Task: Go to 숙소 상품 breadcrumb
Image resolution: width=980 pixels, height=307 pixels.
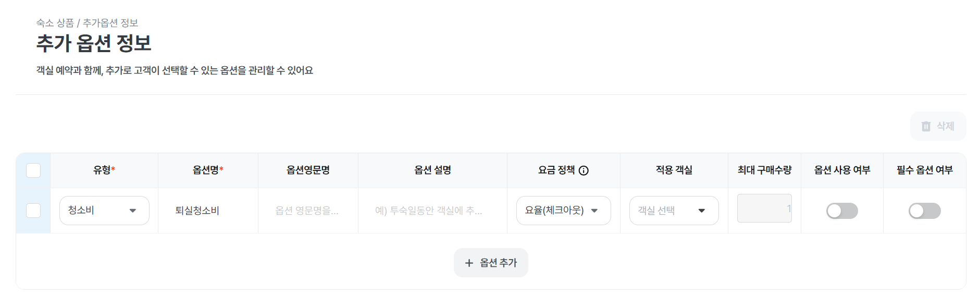Action: (x=55, y=23)
